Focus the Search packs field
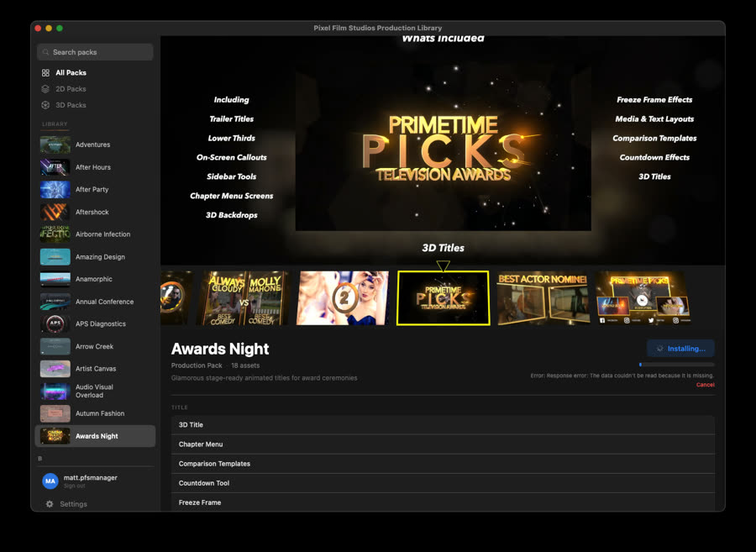The height and width of the screenshot is (552, 756). [95, 52]
